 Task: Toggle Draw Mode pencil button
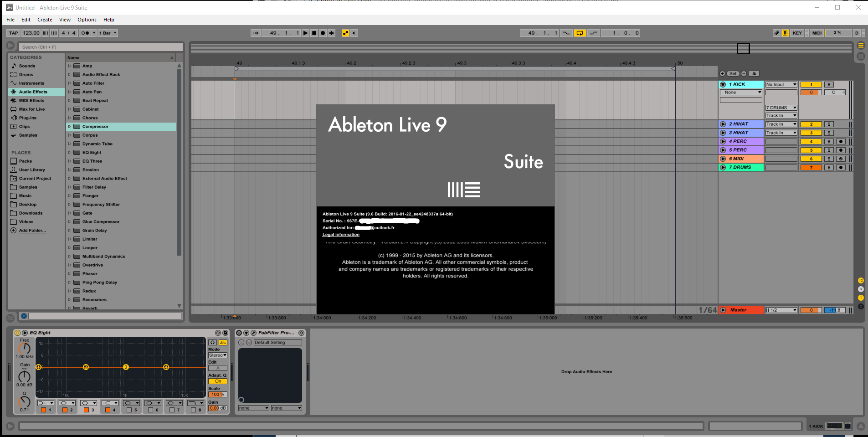tap(776, 33)
